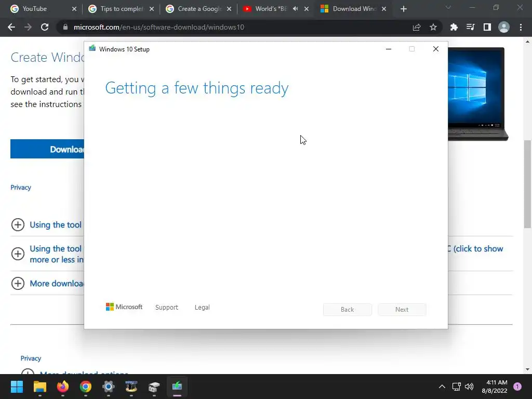Open the upper Privacy link
The height and width of the screenshot is (399, 532).
(21, 187)
